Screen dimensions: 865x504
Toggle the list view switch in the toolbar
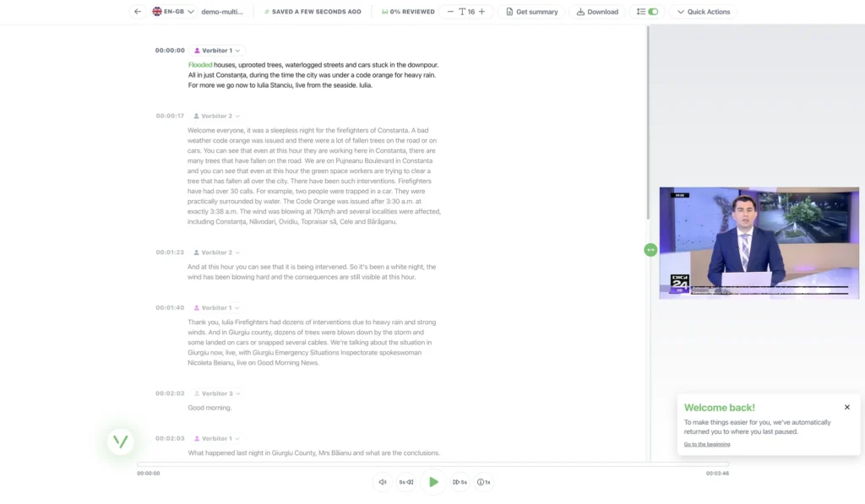pos(640,12)
